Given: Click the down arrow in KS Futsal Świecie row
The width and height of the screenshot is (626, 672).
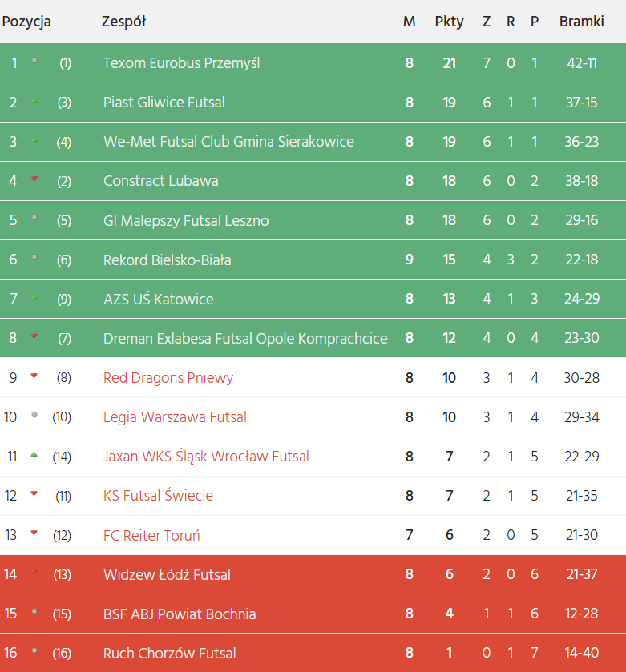Looking at the screenshot, I should [34, 493].
